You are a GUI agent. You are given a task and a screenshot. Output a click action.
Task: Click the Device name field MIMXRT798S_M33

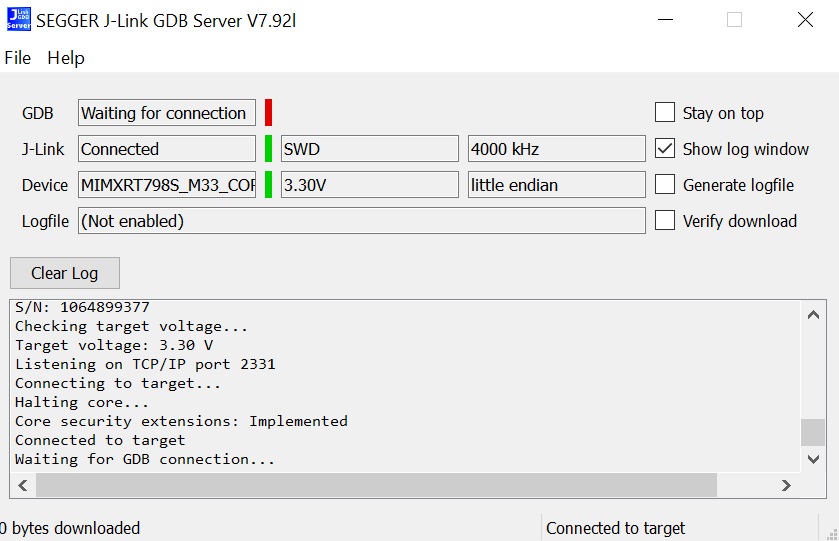click(166, 185)
